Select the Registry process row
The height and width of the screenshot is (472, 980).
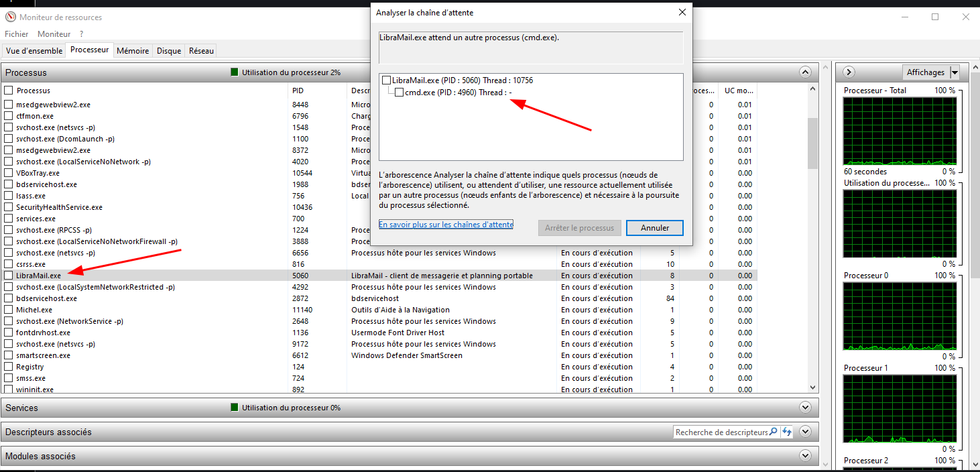pyautogui.click(x=379, y=367)
